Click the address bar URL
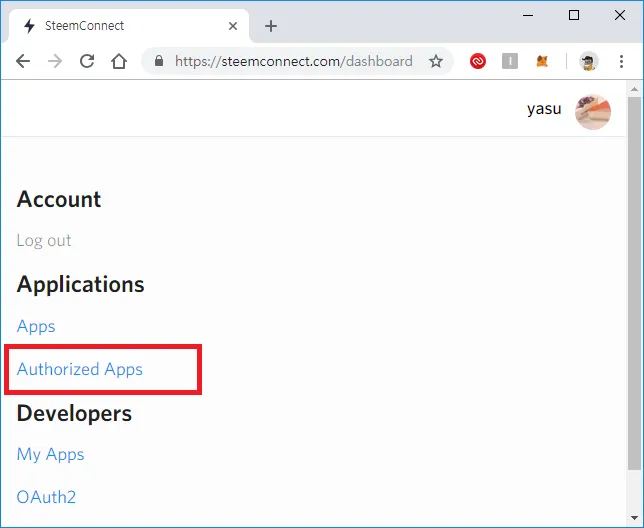 [294, 61]
